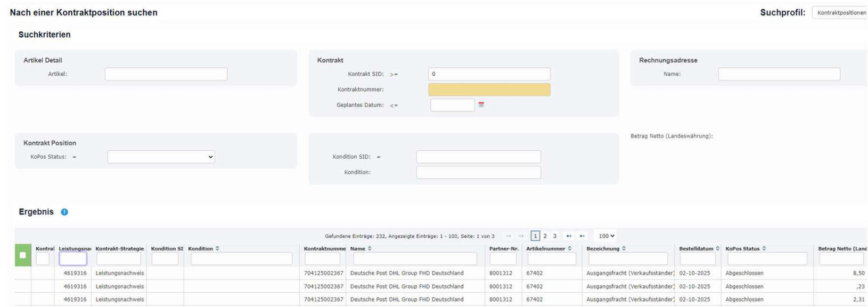Sort results by the Name column arrows
The height and width of the screenshot is (307, 868).
(370, 249)
